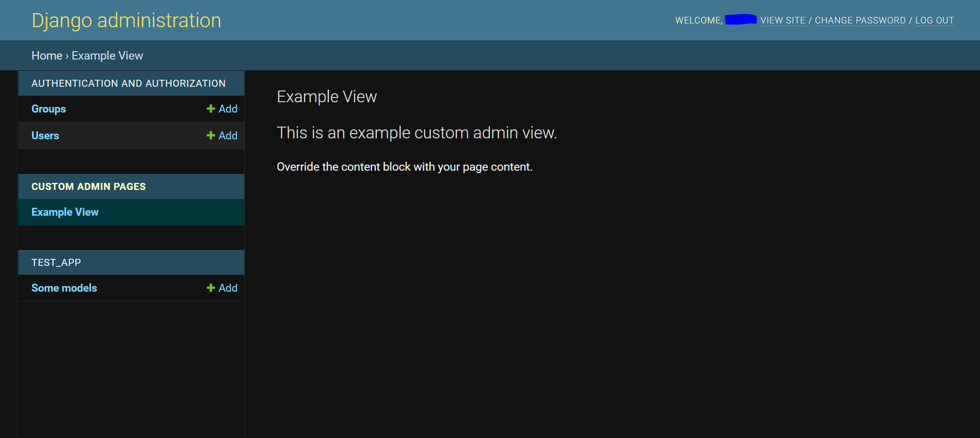Open the Users model list
The image size is (980, 438).
click(45, 136)
